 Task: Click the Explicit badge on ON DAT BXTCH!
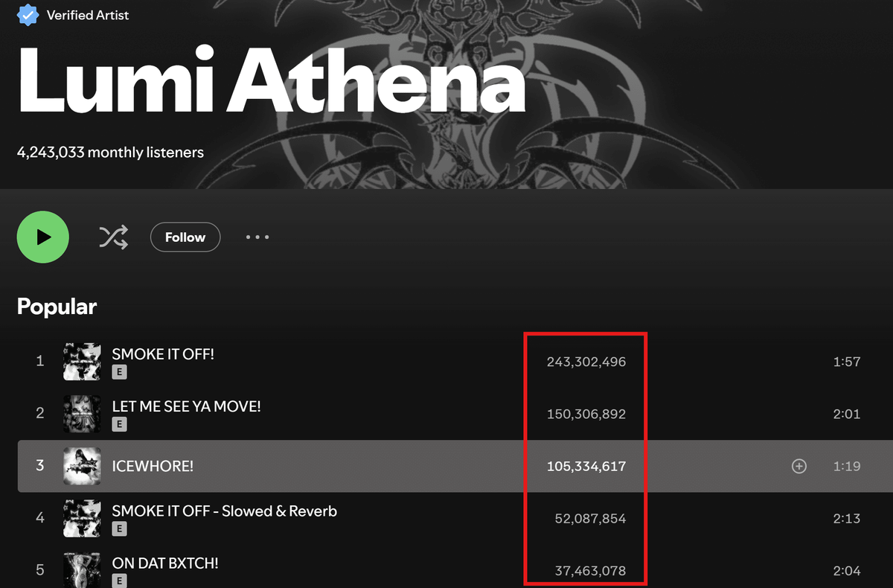tap(119, 580)
